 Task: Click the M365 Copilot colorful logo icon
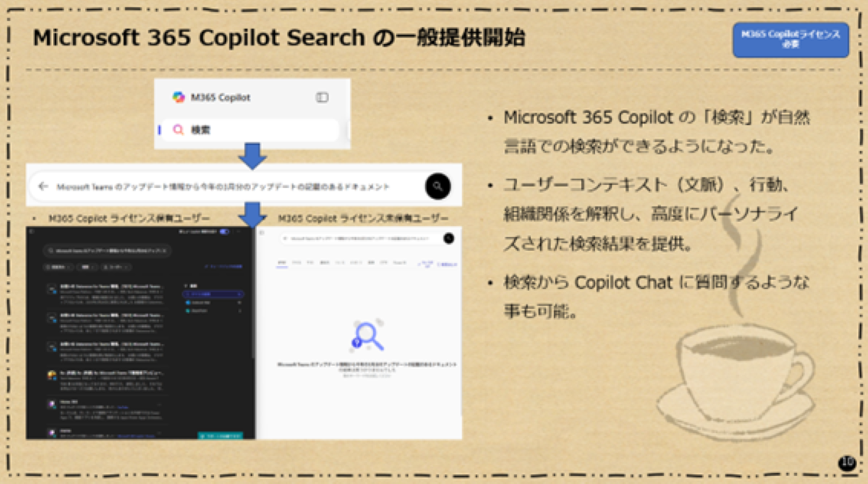179,97
